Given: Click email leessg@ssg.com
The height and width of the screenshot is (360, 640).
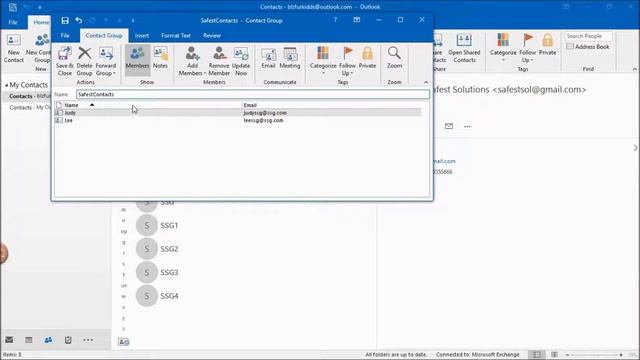Looking at the screenshot, I should pyautogui.click(x=263, y=120).
